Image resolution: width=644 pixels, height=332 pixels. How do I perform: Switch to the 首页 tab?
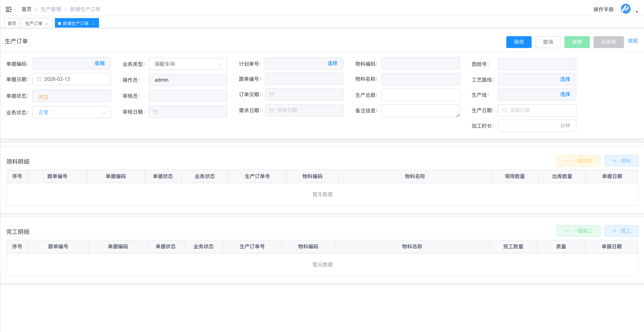12,23
